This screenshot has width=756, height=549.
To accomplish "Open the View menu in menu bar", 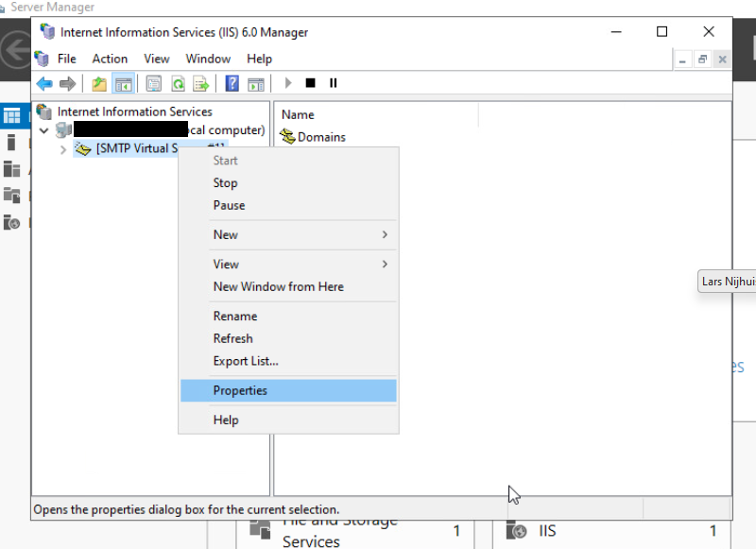I will click(x=157, y=59).
